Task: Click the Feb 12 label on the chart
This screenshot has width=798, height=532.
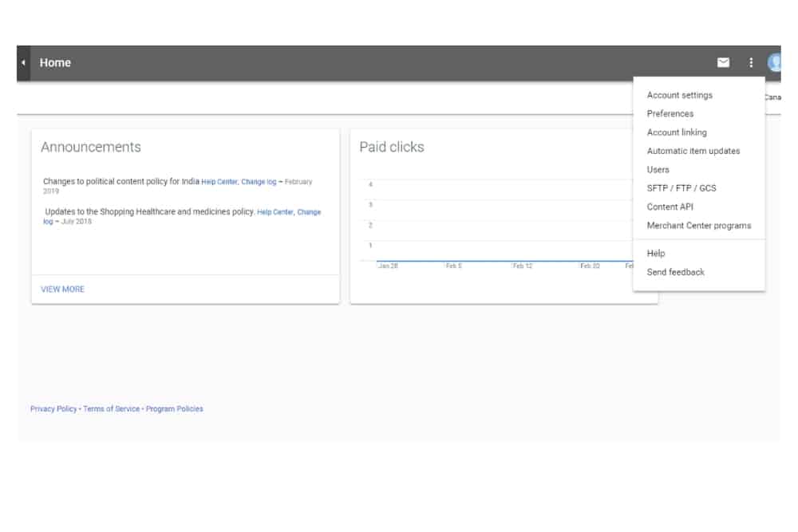Action: pyautogui.click(x=519, y=268)
